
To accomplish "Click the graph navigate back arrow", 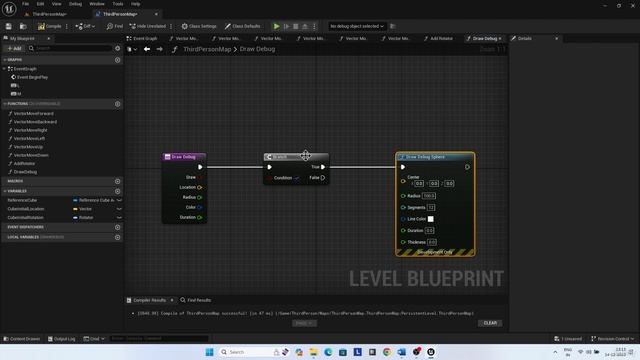I will point(147,49).
